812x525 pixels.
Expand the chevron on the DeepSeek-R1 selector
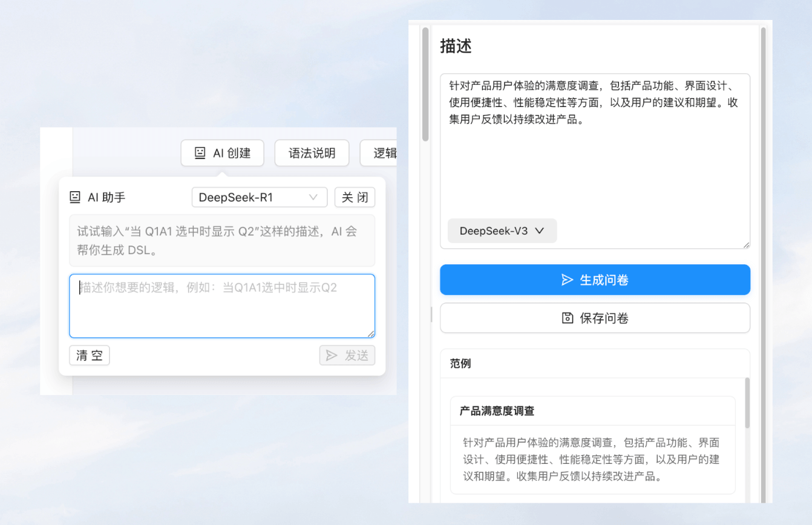pos(314,197)
